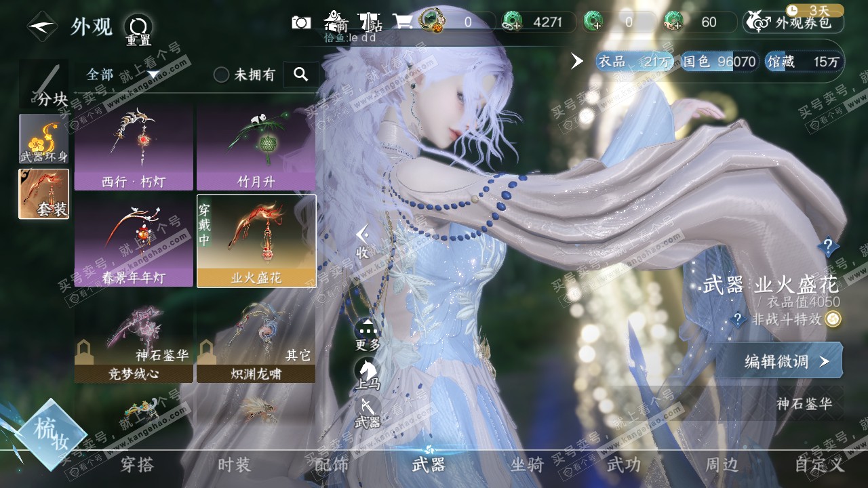The height and width of the screenshot is (488, 868).
Task: Collapse the stats bar with the white arrow
Action: [577, 61]
